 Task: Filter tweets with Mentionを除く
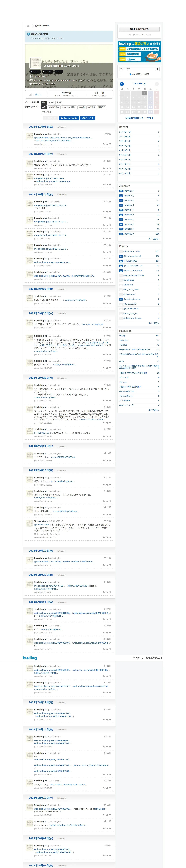pyautogui.click(x=69, y=107)
